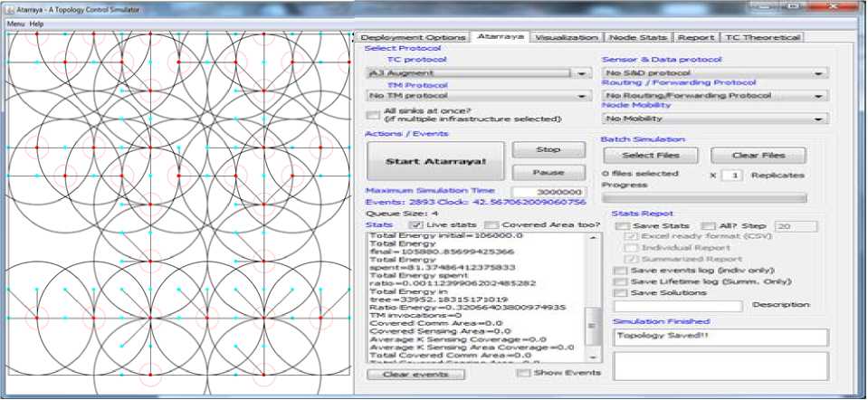The width and height of the screenshot is (868, 400).
Task: Open the TC Theoretical tab
Action: point(761,37)
